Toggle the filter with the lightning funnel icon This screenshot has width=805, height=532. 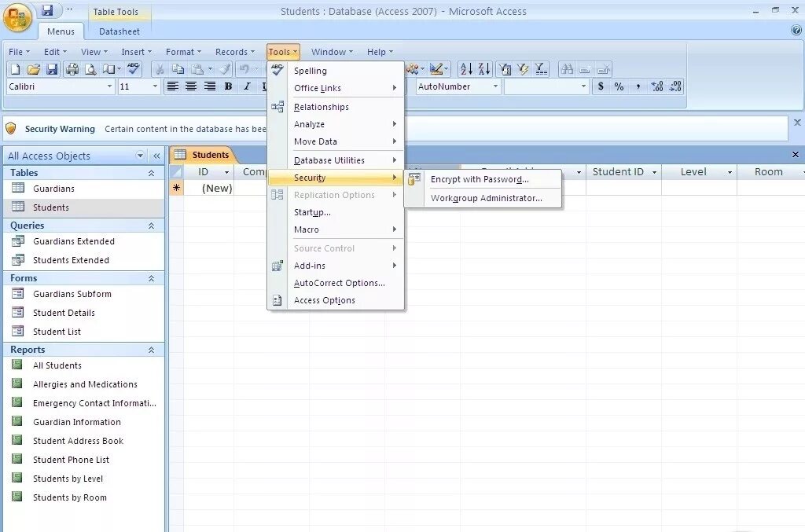(523, 69)
